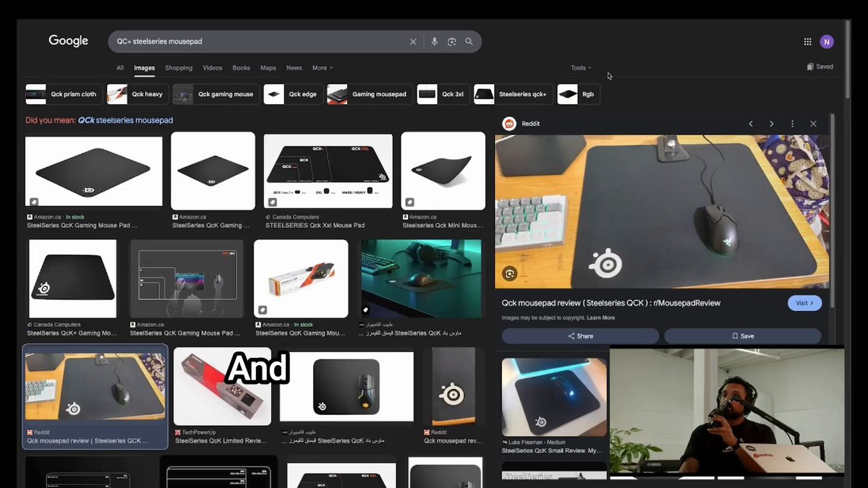
Task: Select the Gaming mousepad chip
Action: 370,94
